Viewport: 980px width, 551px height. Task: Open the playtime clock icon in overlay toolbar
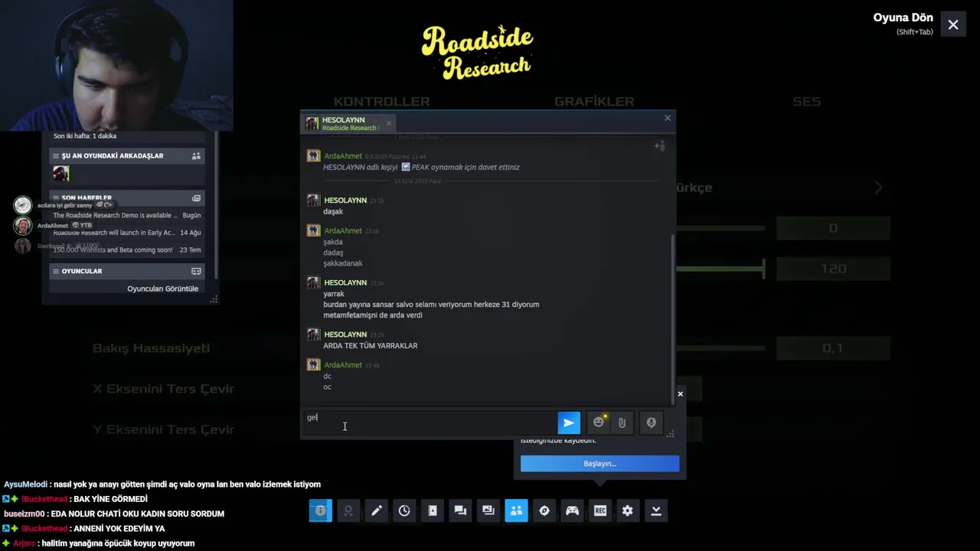tap(404, 510)
